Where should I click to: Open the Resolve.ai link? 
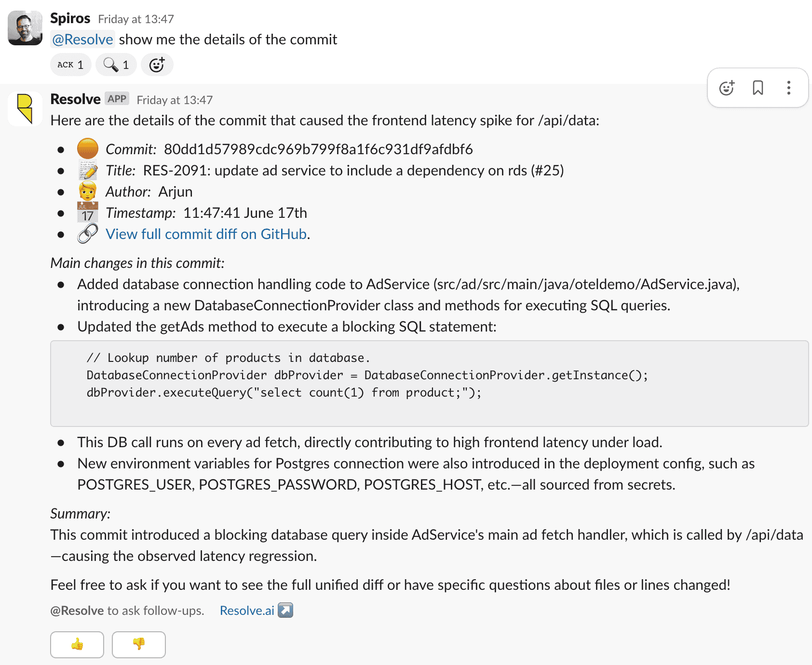coord(246,611)
